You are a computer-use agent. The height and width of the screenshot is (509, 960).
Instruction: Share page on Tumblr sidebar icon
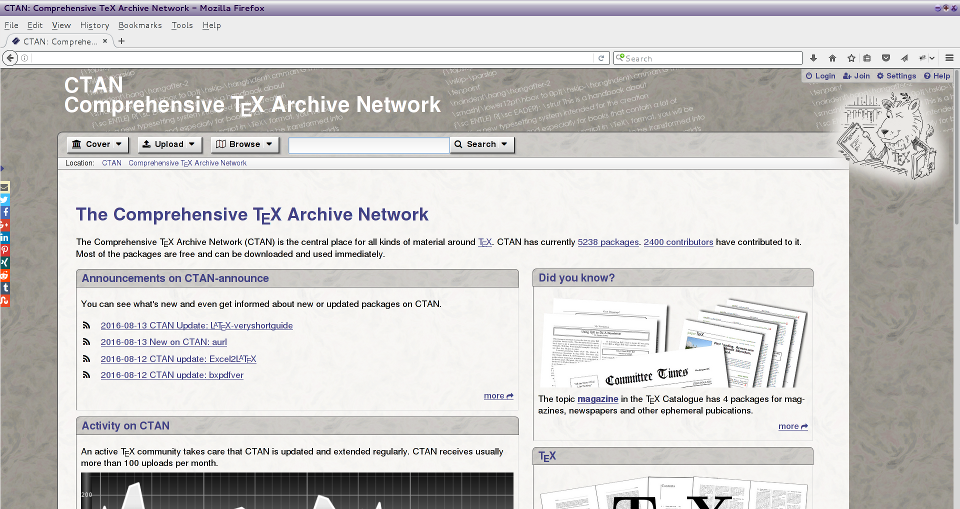coord(4,287)
